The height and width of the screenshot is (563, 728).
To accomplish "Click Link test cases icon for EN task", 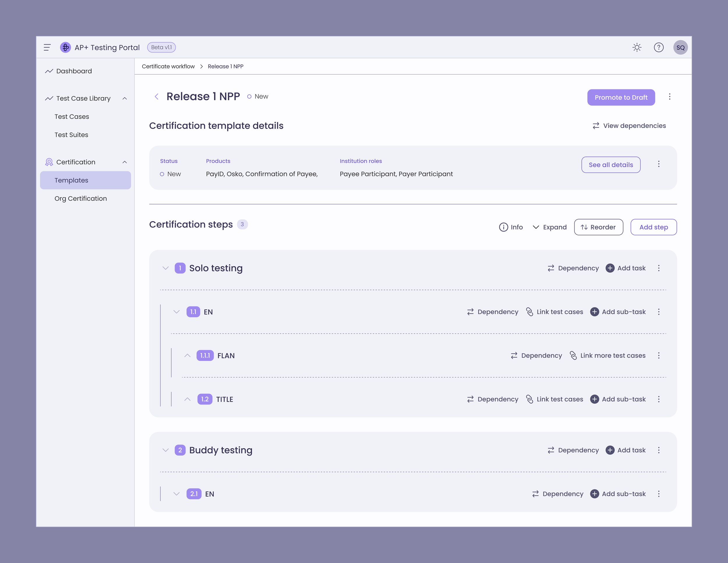I will (x=529, y=312).
